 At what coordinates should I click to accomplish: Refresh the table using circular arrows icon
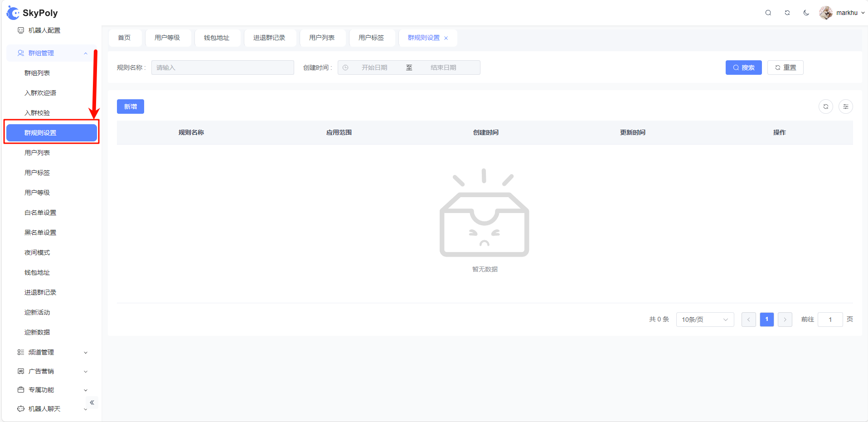(825, 107)
